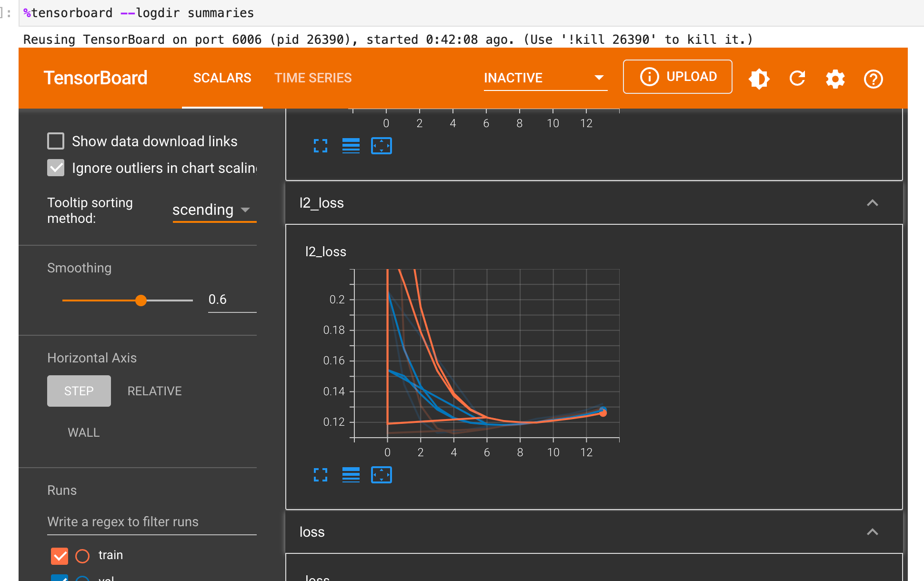Click the smoothing slider handle
The image size is (924, 581).
[x=141, y=300]
